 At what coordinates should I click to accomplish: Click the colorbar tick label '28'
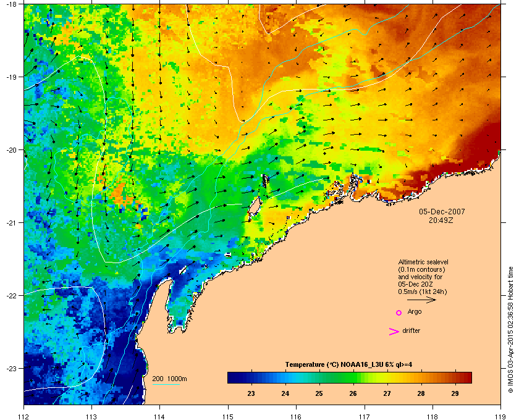[x=421, y=393]
